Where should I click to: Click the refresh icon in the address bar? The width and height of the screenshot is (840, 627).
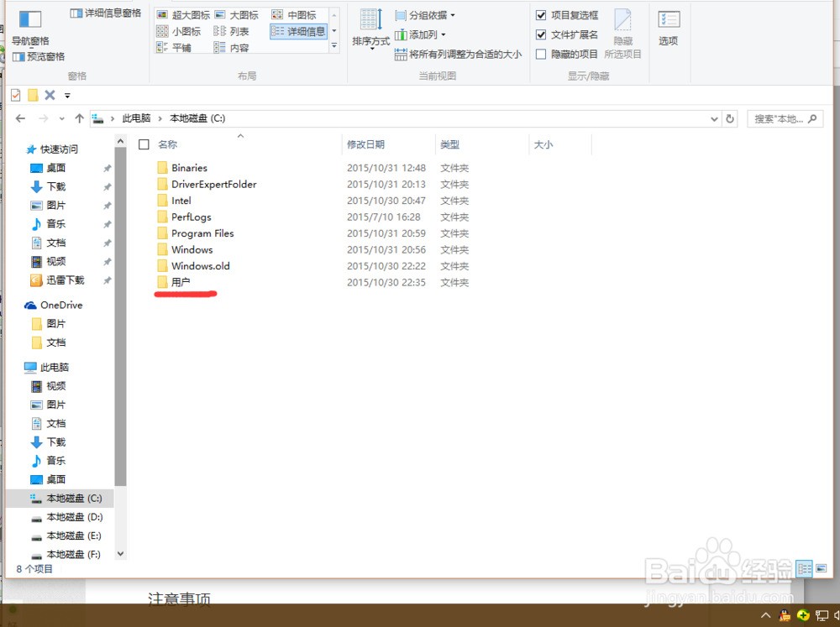(730, 118)
